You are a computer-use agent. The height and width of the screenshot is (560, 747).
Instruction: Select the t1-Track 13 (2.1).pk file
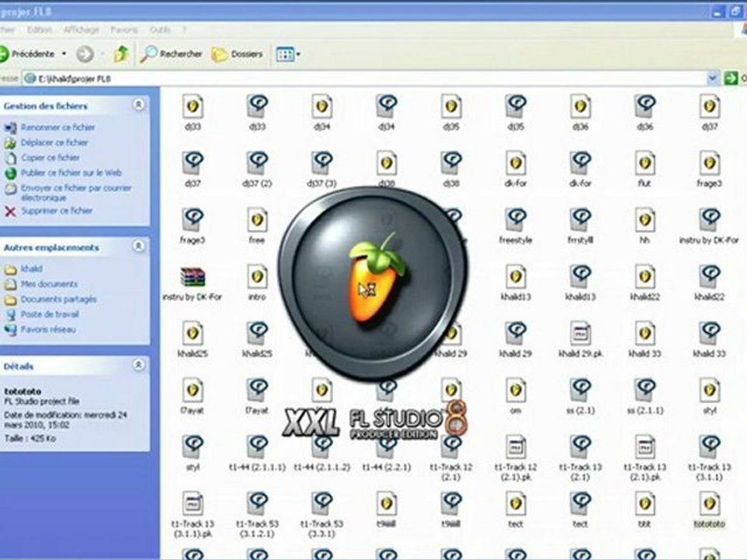click(644, 457)
